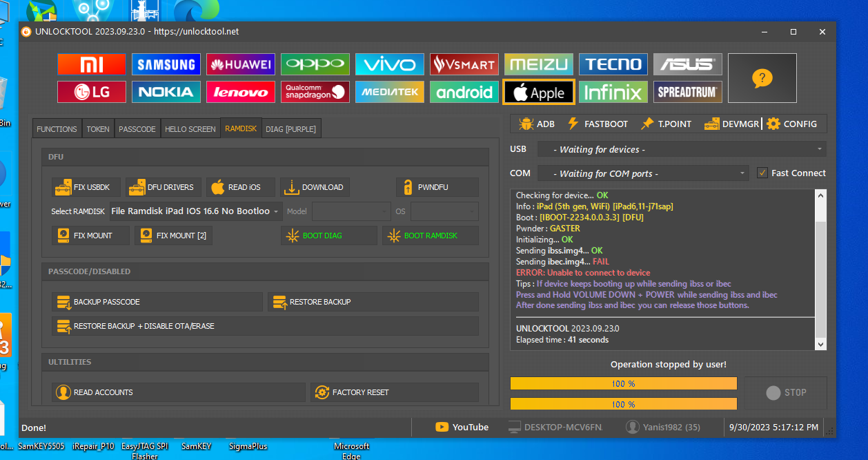Viewport: 868px width, 460px height.
Task: Click RESTORE BACKUP + DISABLE OTA/ERASE button
Action: click(265, 326)
